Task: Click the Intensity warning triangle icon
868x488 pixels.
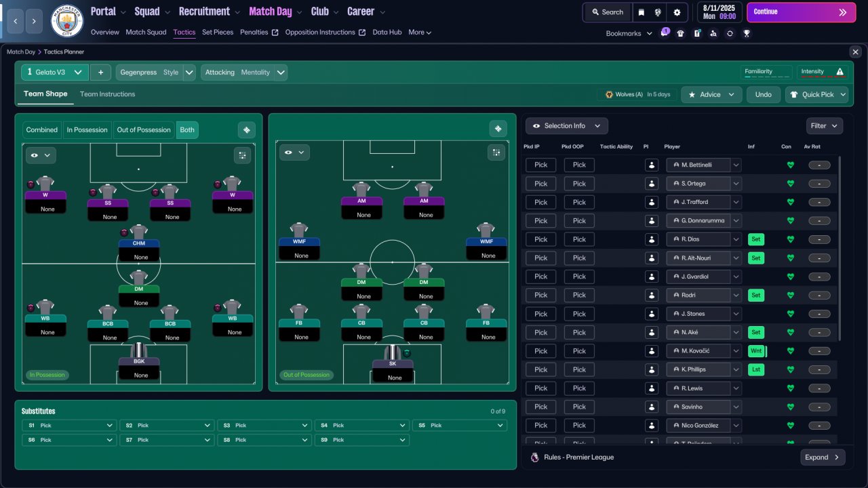Action: (x=840, y=72)
